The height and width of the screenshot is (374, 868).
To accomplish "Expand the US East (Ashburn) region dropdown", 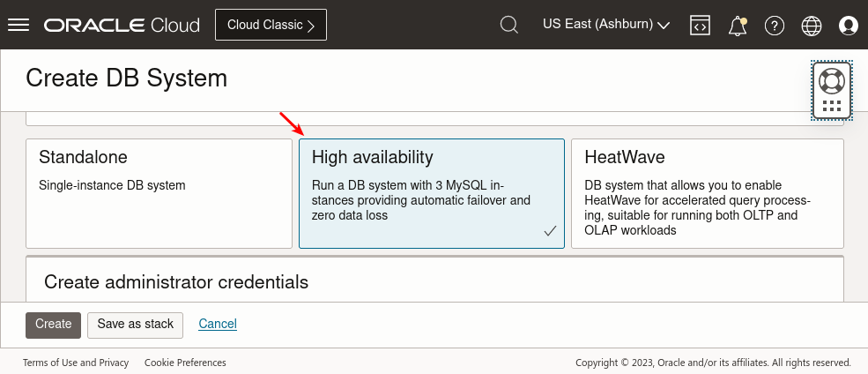I will [x=606, y=25].
